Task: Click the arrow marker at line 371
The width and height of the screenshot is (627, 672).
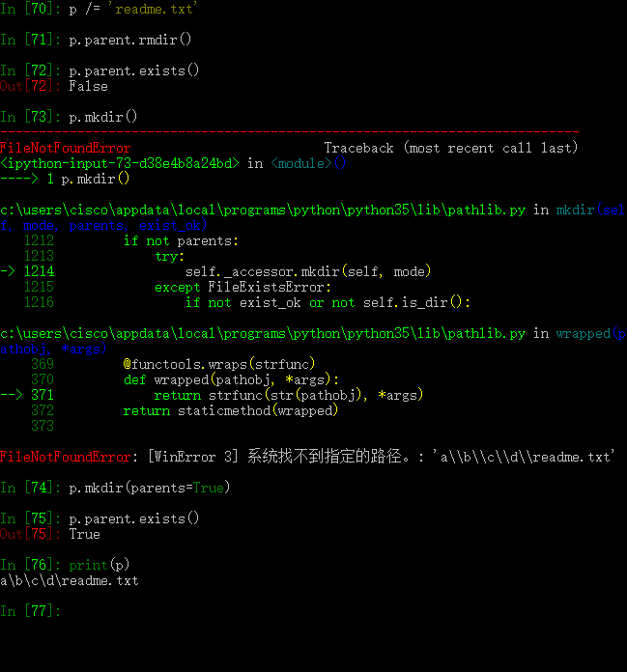Action: coord(12,395)
